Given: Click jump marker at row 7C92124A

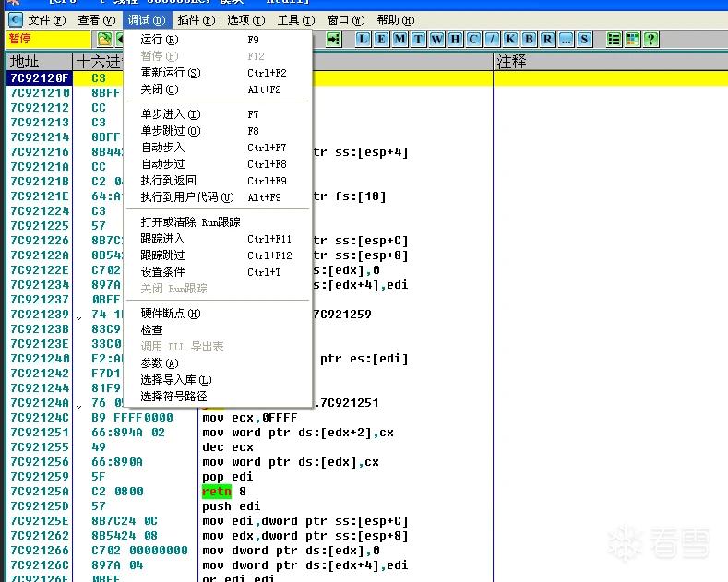Looking at the screenshot, I should click(x=79, y=407).
